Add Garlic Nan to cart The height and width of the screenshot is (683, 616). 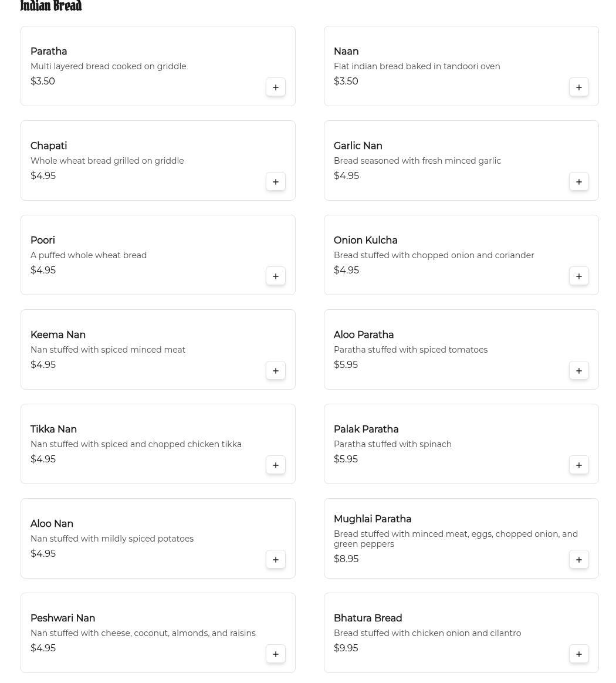tap(578, 182)
